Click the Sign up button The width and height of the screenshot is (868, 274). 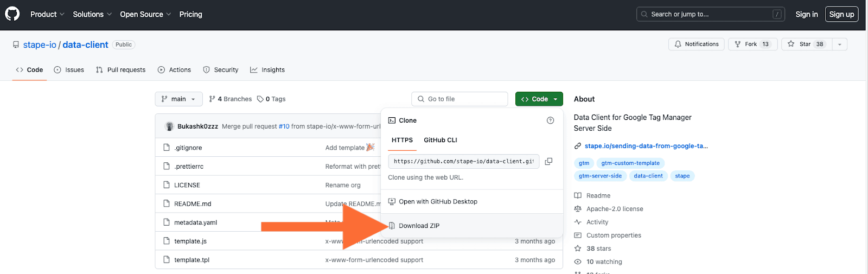(841, 14)
